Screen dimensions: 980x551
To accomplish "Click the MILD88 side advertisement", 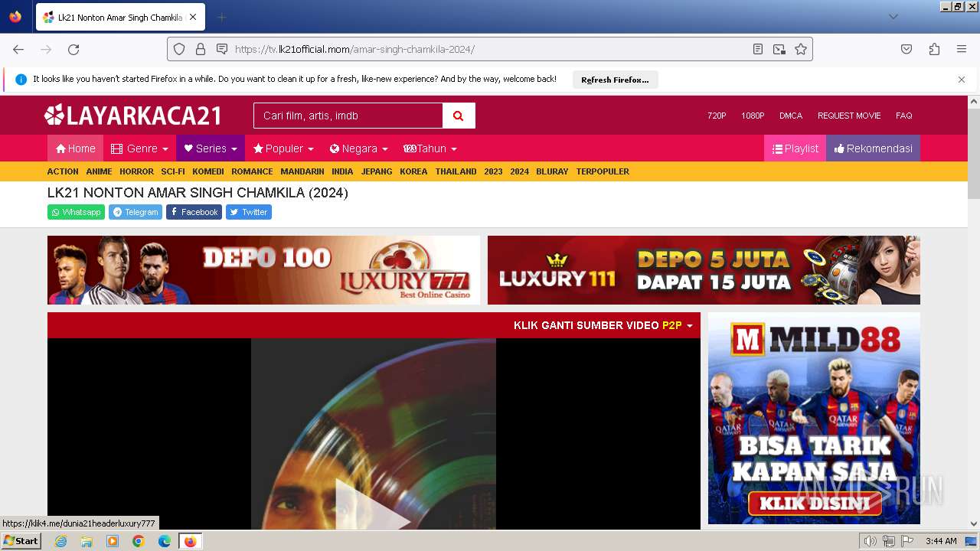I will click(x=814, y=418).
